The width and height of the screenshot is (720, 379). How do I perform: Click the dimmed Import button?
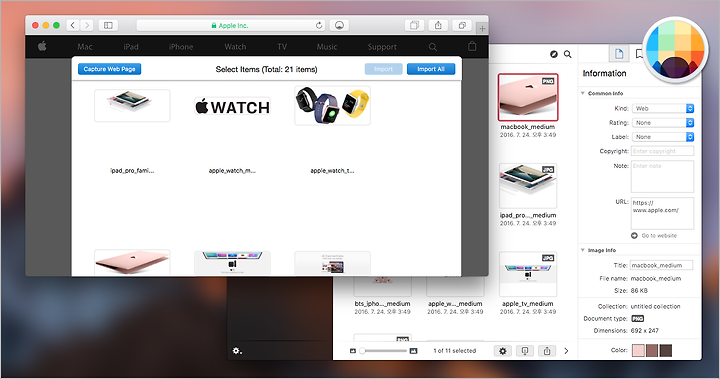pyautogui.click(x=383, y=69)
